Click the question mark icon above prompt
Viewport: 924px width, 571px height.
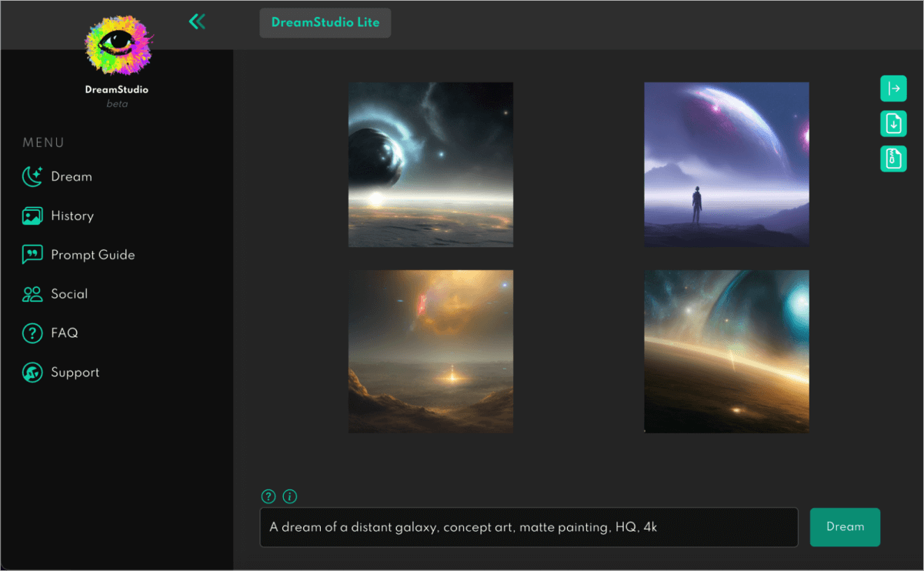tap(269, 496)
